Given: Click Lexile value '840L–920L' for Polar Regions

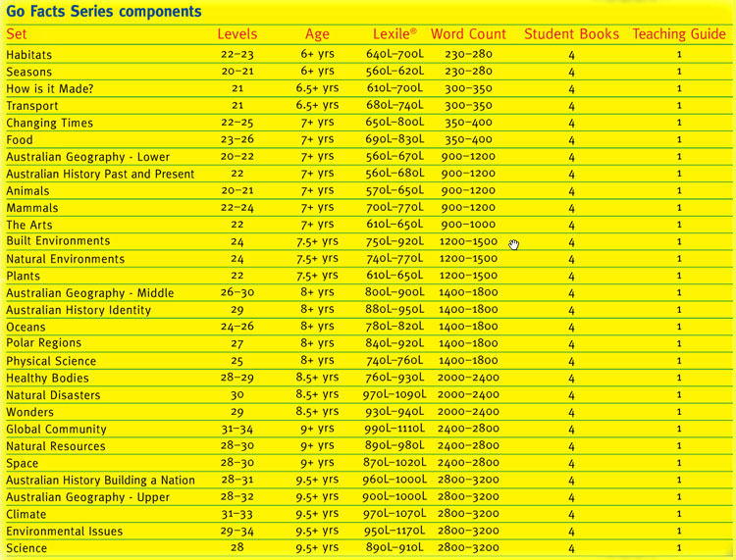Looking at the screenshot, I should click(x=394, y=343).
